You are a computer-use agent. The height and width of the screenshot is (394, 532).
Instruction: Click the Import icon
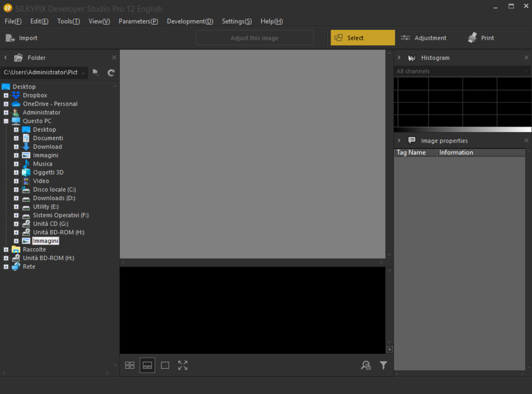coord(10,38)
